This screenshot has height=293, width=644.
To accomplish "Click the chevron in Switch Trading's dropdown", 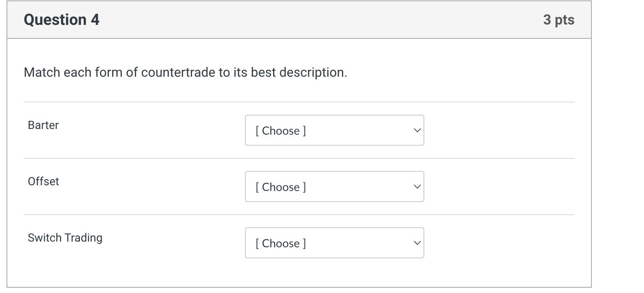I will (417, 243).
